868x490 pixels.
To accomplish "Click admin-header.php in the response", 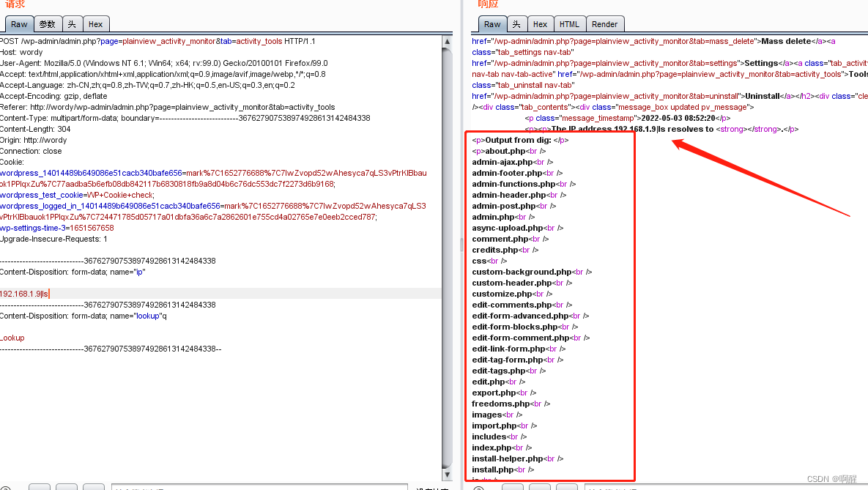I will [509, 195].
